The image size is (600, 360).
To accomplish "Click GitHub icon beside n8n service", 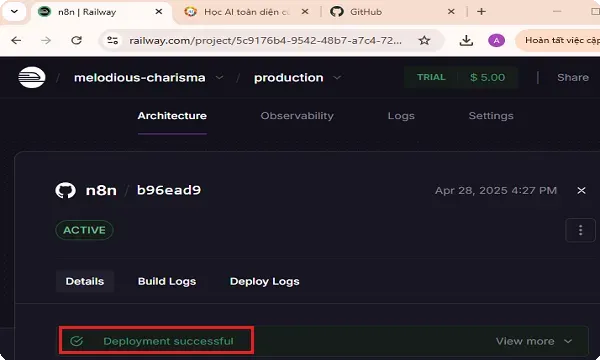I will (65, 190).
